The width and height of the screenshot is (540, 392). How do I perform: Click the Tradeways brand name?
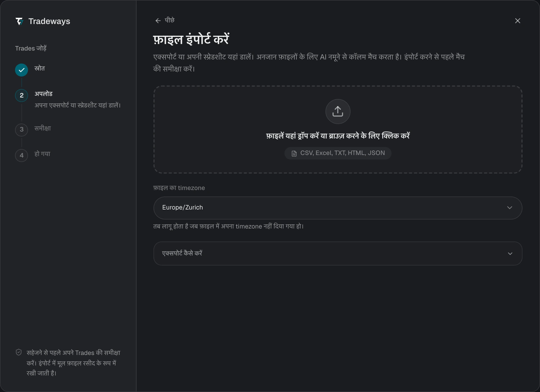click(49, 21)
